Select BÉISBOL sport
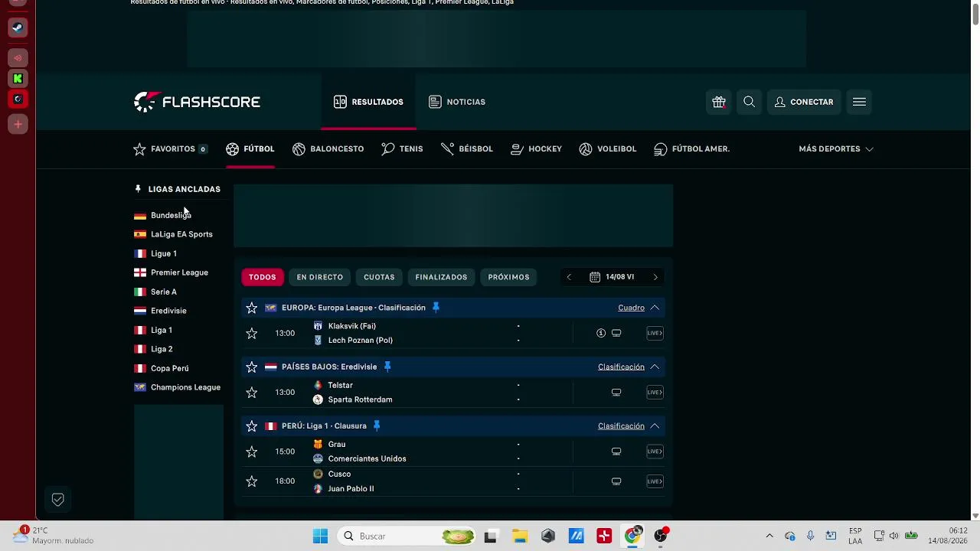The width and height of the screenshot is (980, 551). click(467, 149)
